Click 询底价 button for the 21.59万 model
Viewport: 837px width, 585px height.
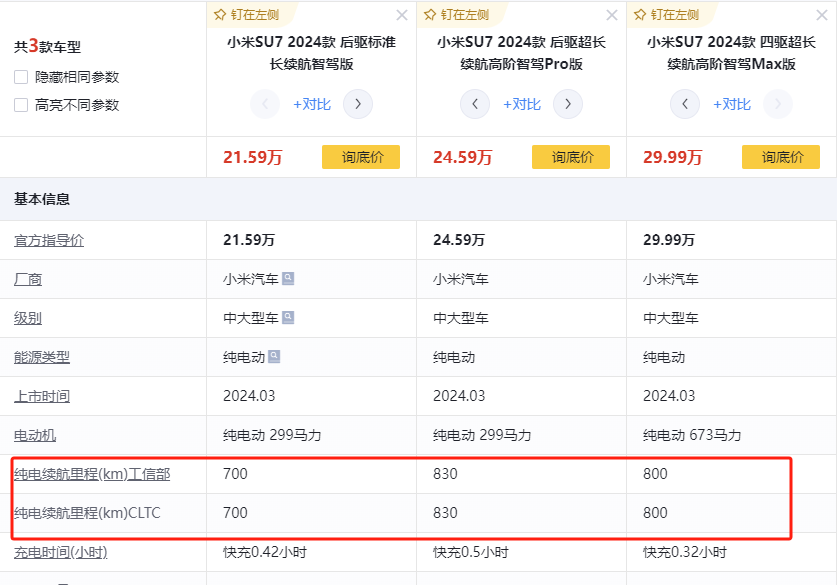[x=361, y=157]
